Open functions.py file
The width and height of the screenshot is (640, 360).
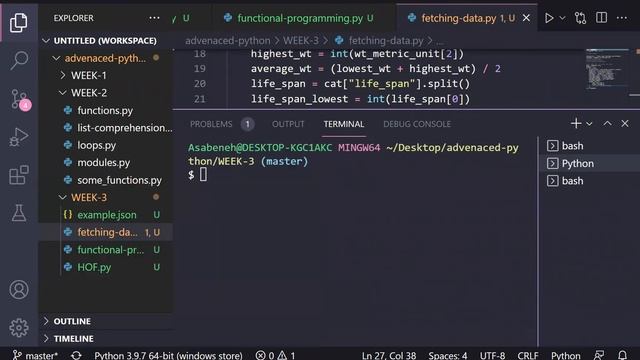105,111
